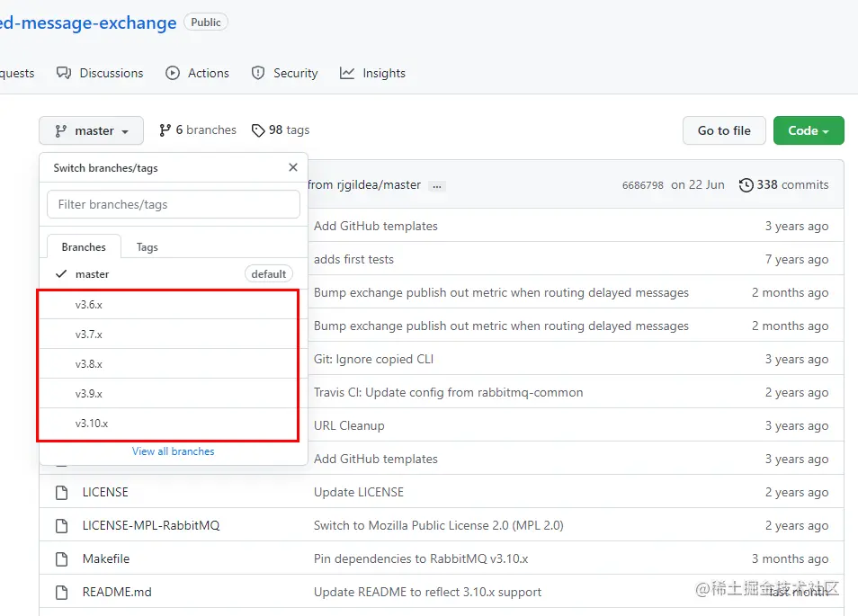
Task: Open the README.md file
Action: click(117, 593)
